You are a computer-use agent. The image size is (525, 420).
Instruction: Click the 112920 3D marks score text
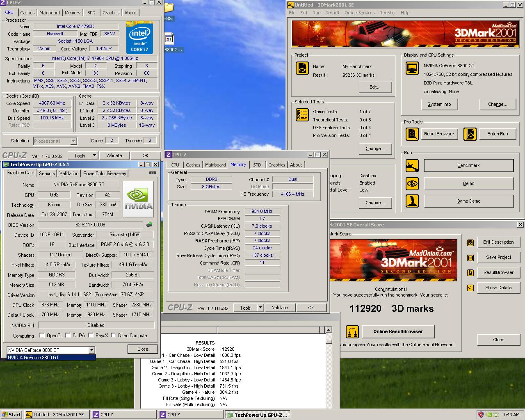pos(391,308)
